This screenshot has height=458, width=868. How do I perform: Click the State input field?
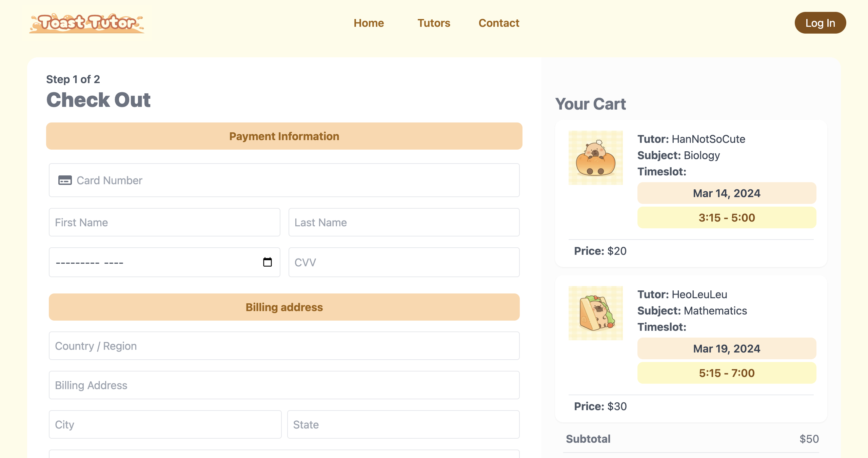coord(403,425)
